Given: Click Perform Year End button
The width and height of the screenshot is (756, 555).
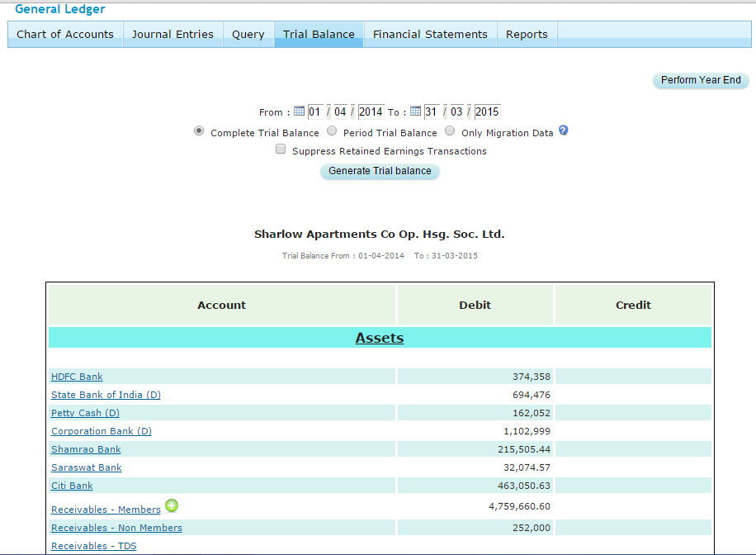Looking at the screenshot, I should pos(701,80).
